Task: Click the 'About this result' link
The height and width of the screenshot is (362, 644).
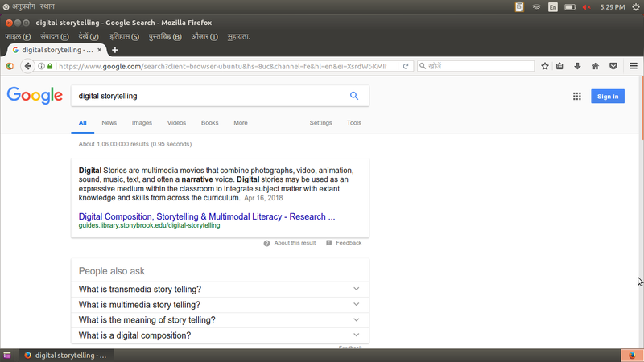Action: 295,243
